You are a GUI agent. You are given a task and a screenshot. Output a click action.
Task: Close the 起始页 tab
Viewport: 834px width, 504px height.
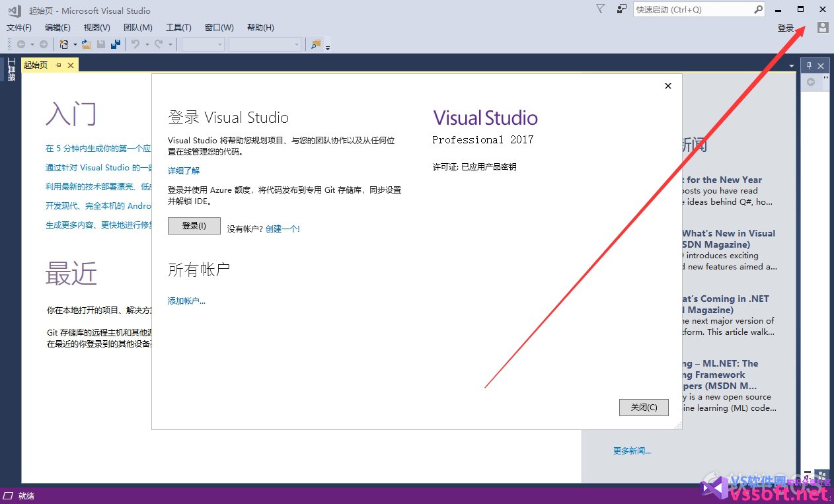[x=71, y=65]
